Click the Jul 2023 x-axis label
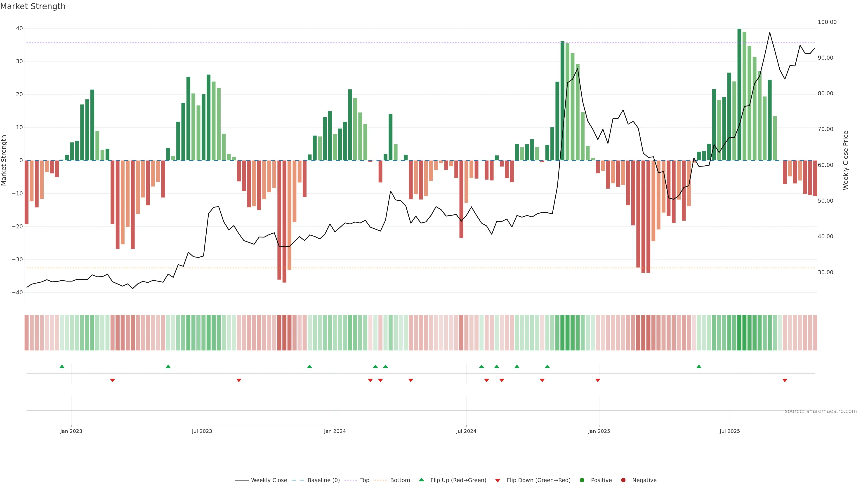Image resolution: width=868 pixels, height=488 pixels. (202, 431)
